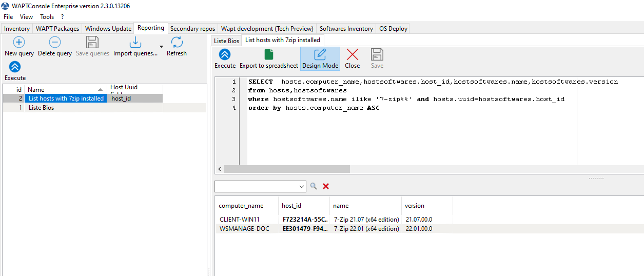Viewport: 644px width, 276px height.
Task: Open the Import queries dropdown arrow
Action: tap(161, 47)
